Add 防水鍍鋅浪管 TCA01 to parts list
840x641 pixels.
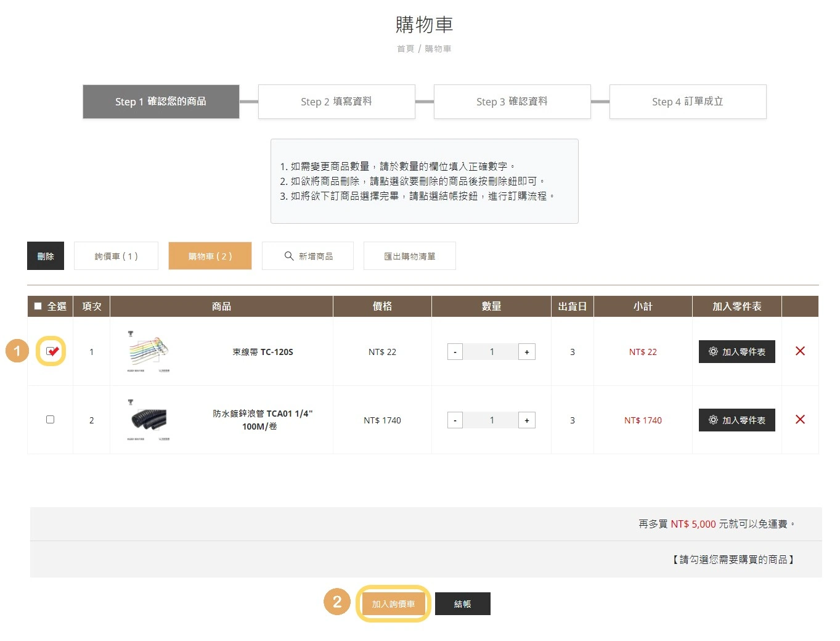(x=736, y=420)
